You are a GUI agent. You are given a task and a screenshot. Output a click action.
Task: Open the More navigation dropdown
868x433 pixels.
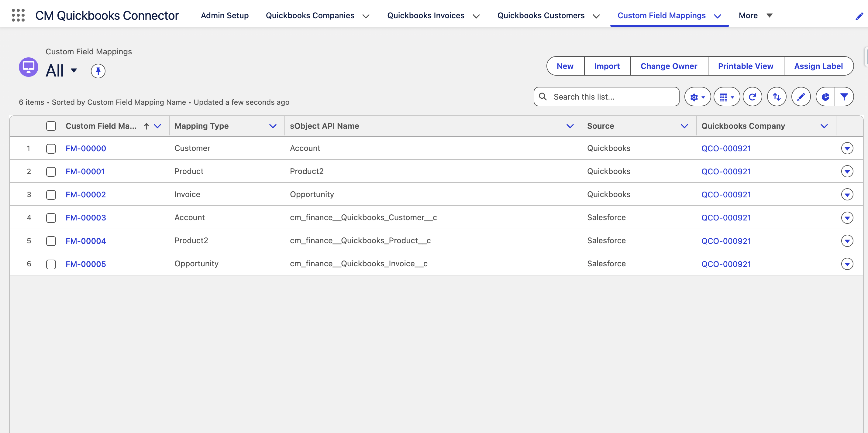click(x=755, y=15)
